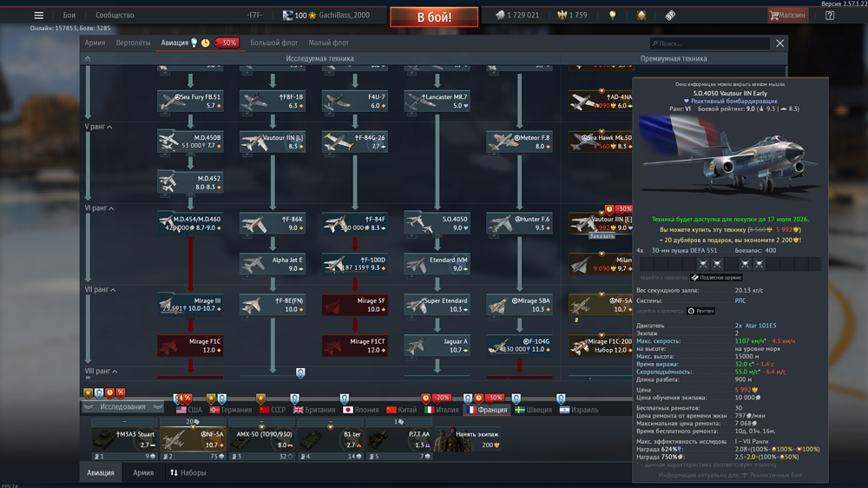Screen dimensions: 868x488
Task: Open the hamburger main menu icon
Action: click(x=38, y=16)
